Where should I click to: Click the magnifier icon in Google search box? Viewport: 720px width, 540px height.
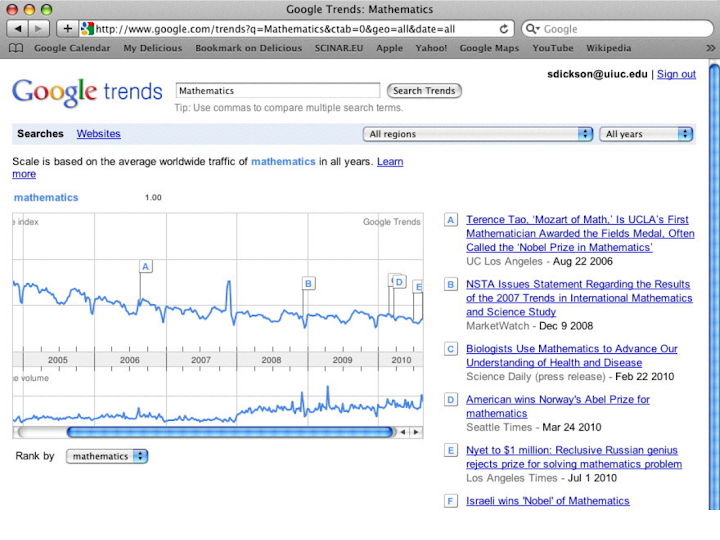(532, 29)
